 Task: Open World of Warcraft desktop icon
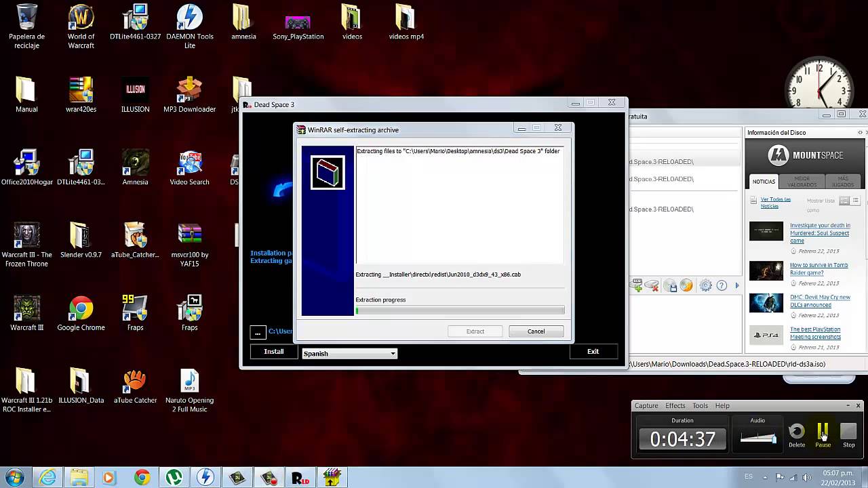[81, 26]
